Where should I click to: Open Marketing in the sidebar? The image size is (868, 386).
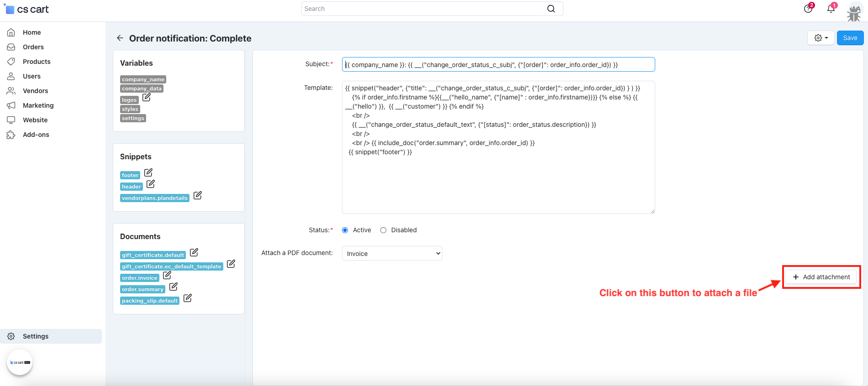click(x=38, y=105)
